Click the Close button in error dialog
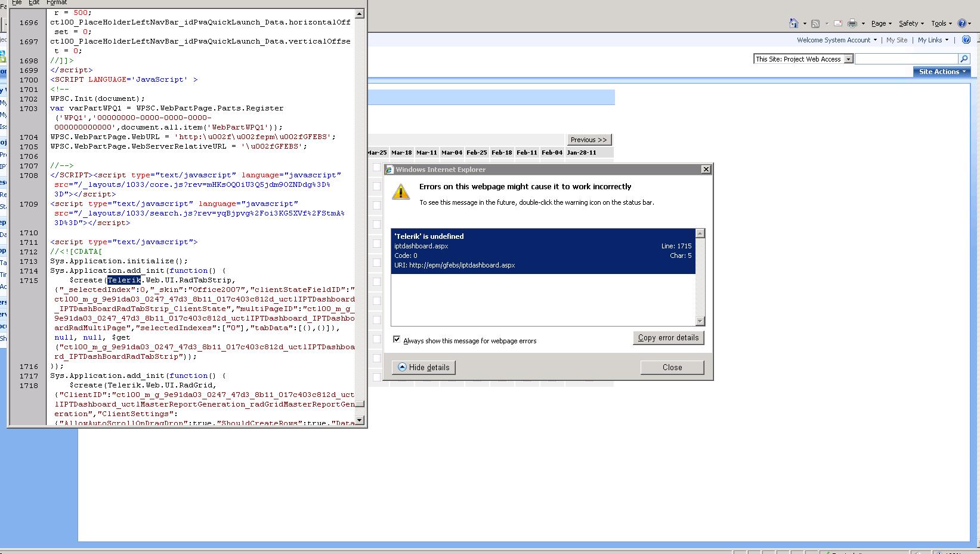Viewport: 980px width, 554px height. (x=672, y=367)
